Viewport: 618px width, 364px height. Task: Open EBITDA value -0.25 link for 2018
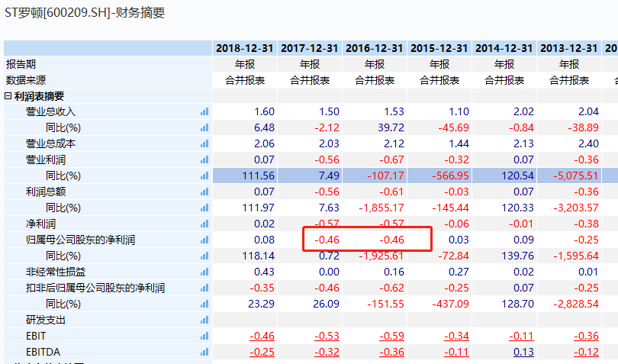click(262, 352)
